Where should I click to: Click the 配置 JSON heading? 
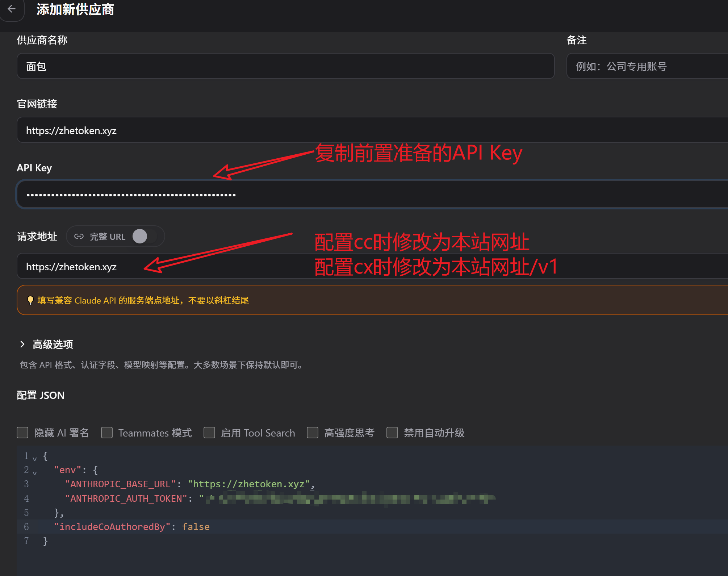[41, 395]
